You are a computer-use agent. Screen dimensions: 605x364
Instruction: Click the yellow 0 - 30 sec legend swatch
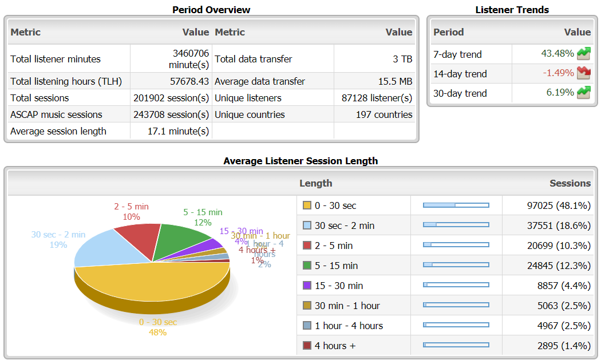(307, 205)
